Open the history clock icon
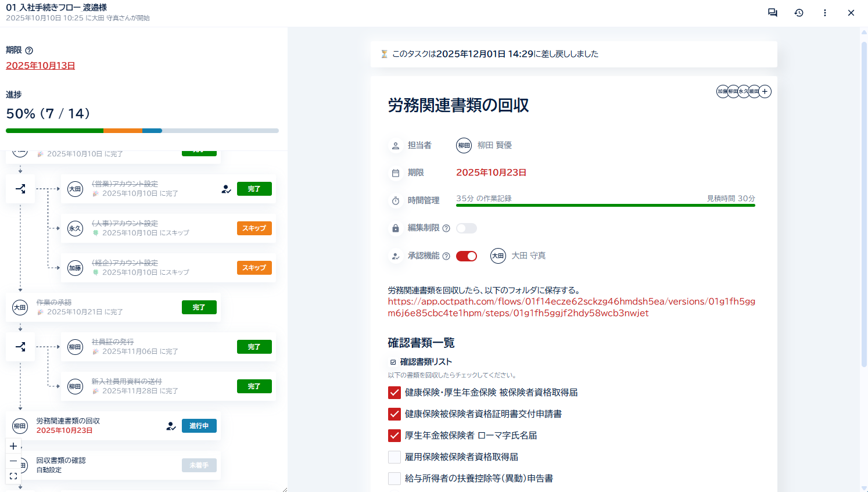868x492 pixels. [799, 13]
